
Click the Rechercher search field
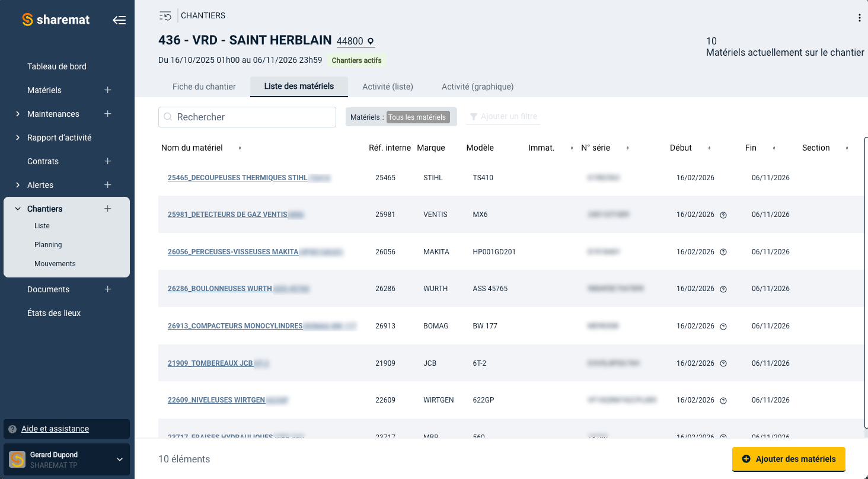click(x=247, y=117)
